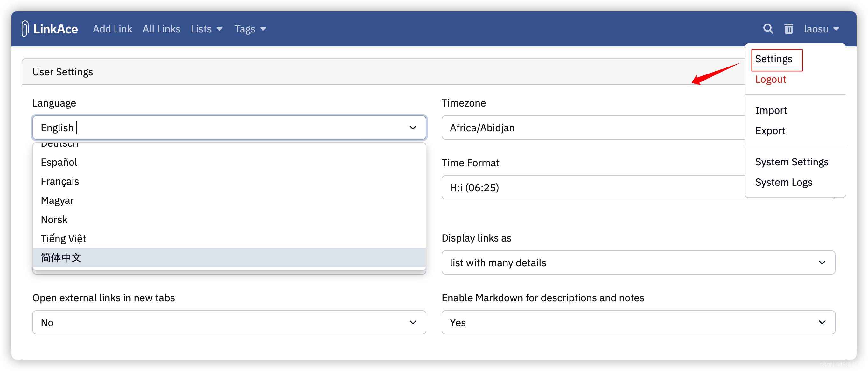
Task: Open the laosu user menu
Action: (821, 29)
